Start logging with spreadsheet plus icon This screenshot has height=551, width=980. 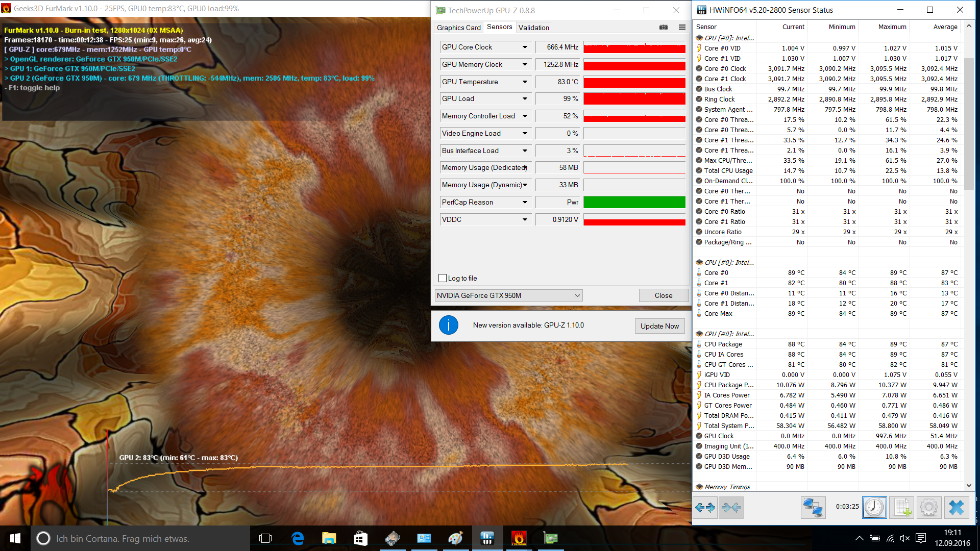[901, 508]
